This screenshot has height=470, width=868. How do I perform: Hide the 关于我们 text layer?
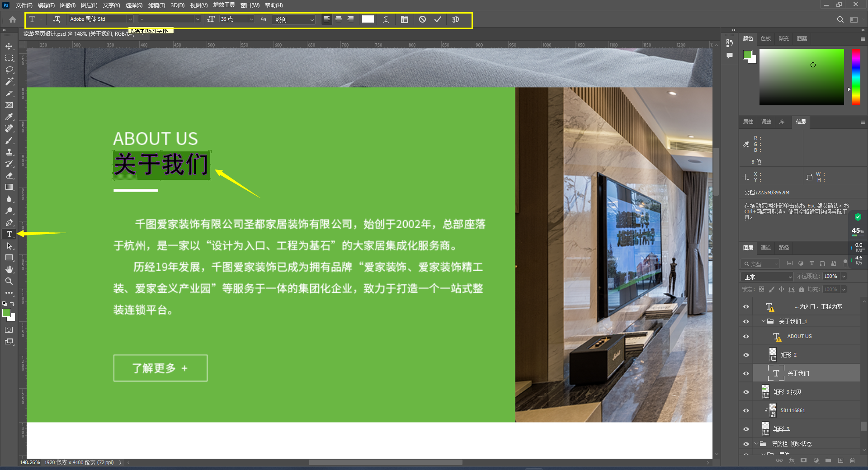coord(746,373)
